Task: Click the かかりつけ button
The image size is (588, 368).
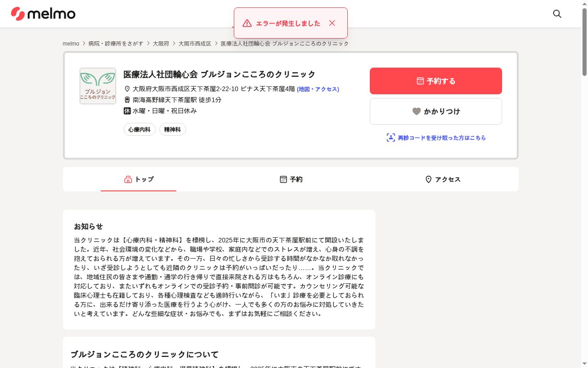Action: (436, 111)
